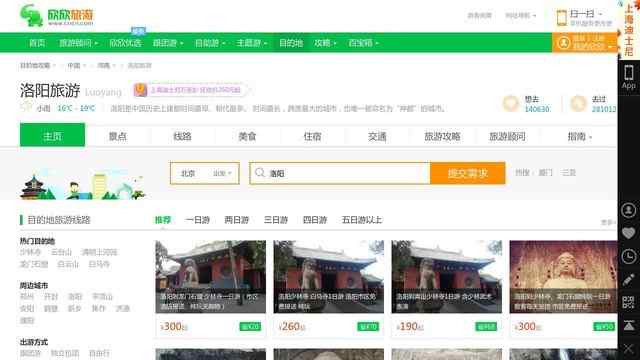Expand the 扫一扫 dropdown at top right
This screenshot has width=640, height=360.
coord(587,14)
